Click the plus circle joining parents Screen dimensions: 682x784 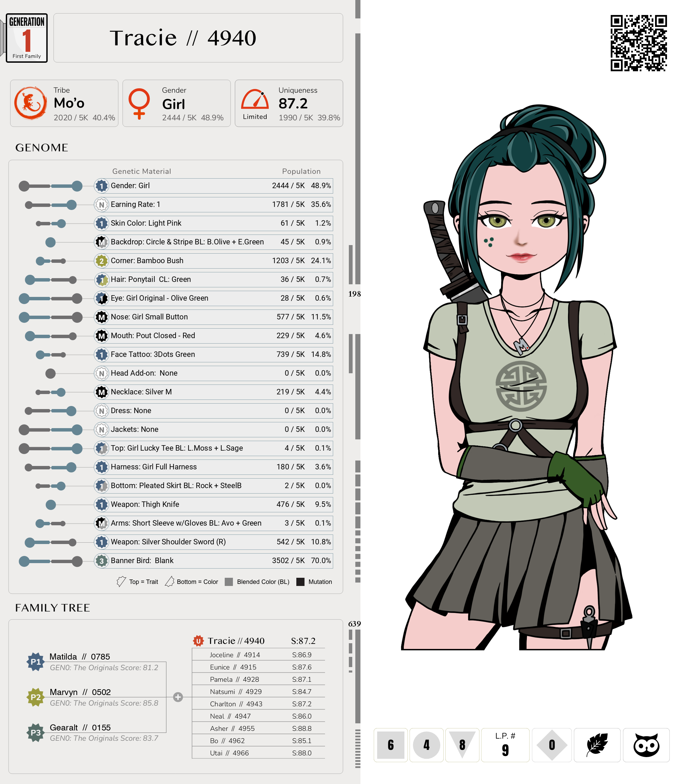pos(178,697)
